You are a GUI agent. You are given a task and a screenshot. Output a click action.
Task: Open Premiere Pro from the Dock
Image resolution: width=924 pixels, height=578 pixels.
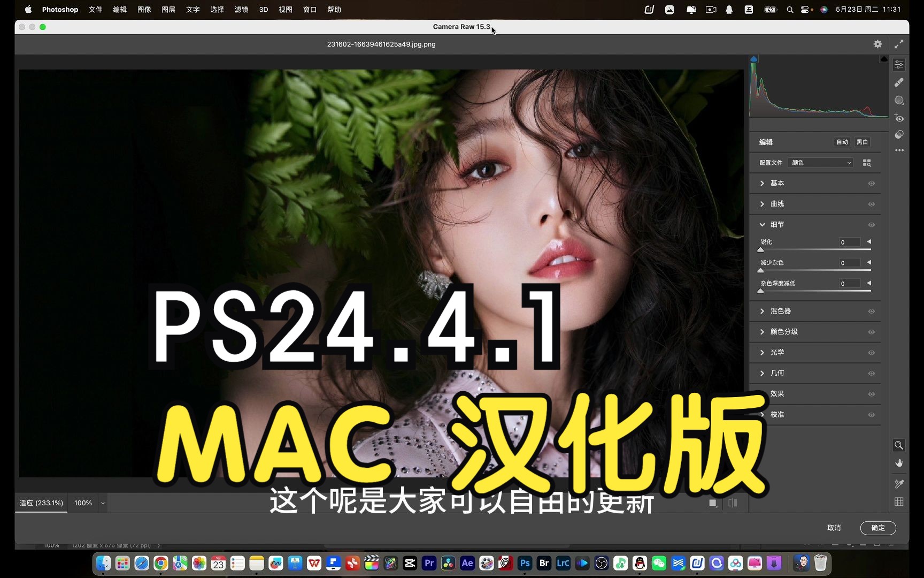[x=429, y=563]
